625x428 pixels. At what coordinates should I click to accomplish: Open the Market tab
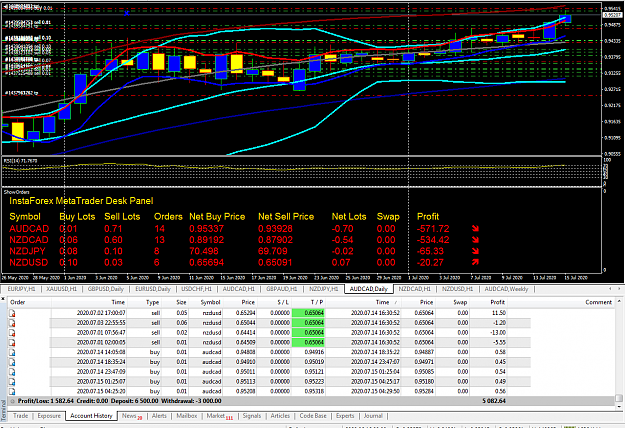tap(219, 416)
